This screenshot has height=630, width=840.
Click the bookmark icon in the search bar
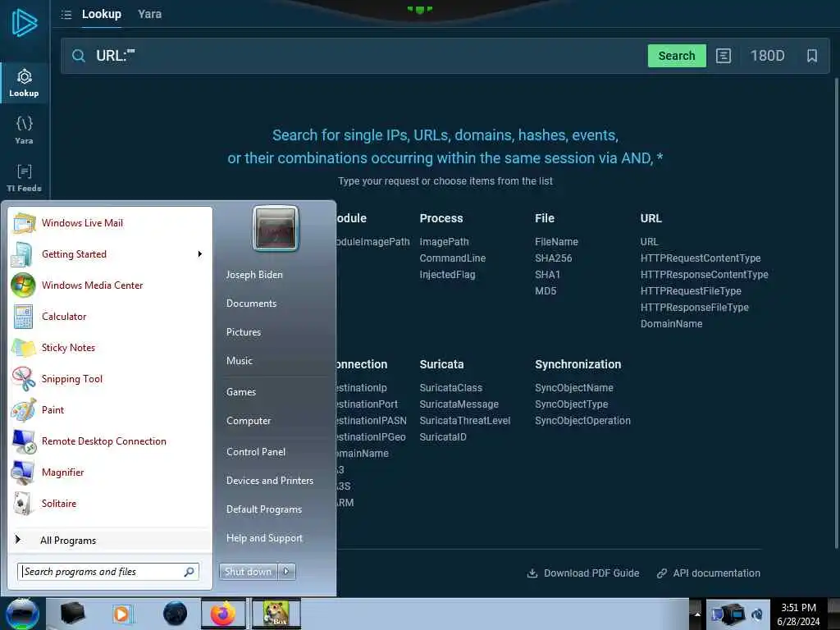(811, 56)
